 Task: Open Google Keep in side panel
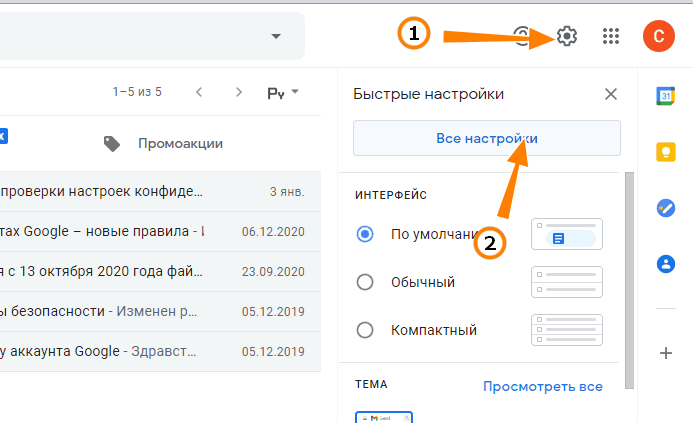[x=664, y=152]
